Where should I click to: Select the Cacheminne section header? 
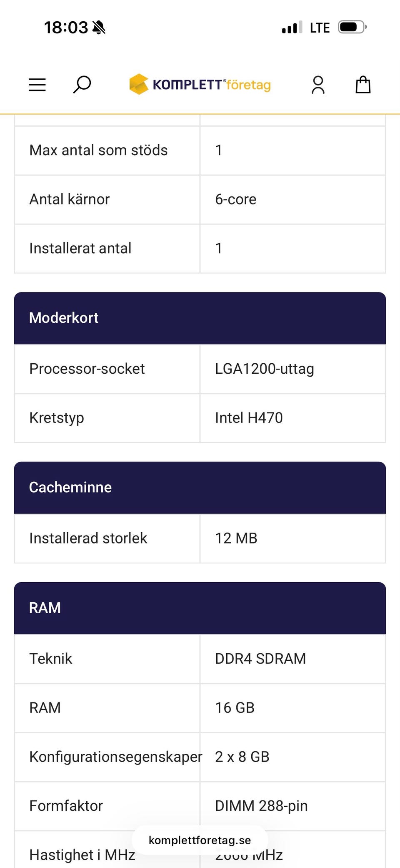[x=200, y=487]
